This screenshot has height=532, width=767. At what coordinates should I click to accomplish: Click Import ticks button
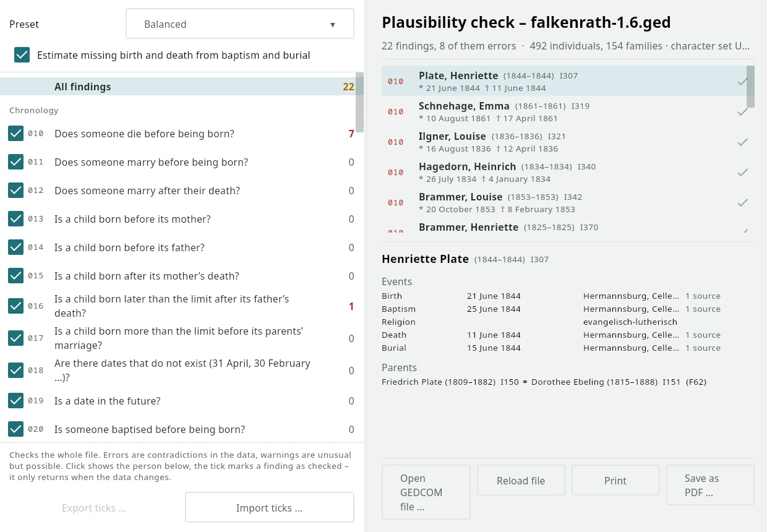click(269, 508)
